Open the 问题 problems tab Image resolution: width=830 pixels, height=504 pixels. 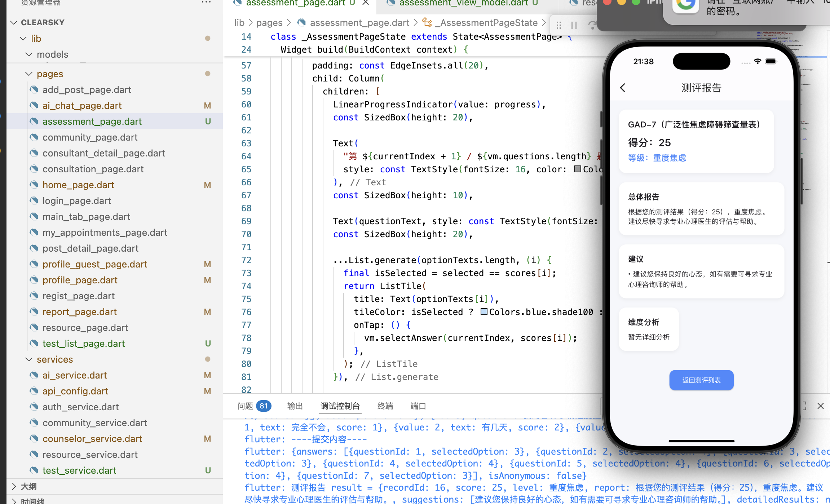(x=245, y=406)
